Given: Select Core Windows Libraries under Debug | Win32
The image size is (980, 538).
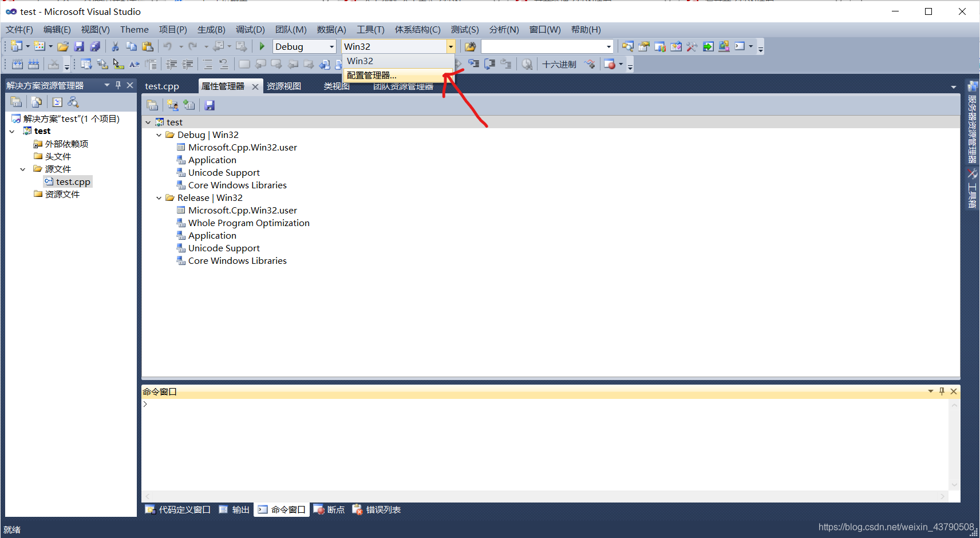Looking at the screenshot, I should [231, 185].
